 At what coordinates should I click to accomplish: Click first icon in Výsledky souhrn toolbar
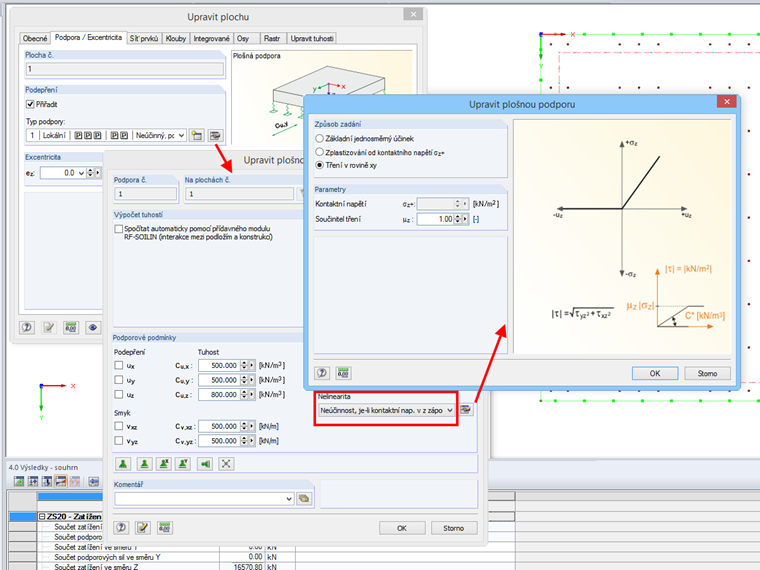[x=19, y=481]
